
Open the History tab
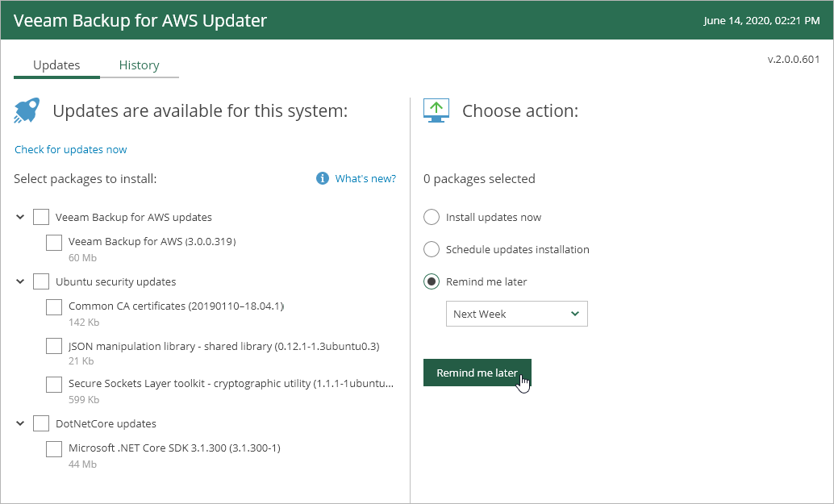[x=140, y=65]
